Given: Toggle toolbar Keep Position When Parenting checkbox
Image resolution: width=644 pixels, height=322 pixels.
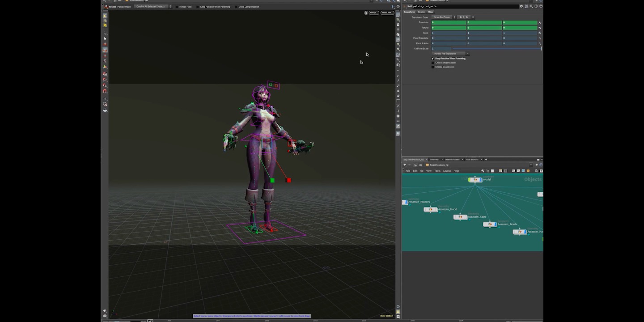Looking at the screenshot, I should pyautogui.click(x=197, y=7).
